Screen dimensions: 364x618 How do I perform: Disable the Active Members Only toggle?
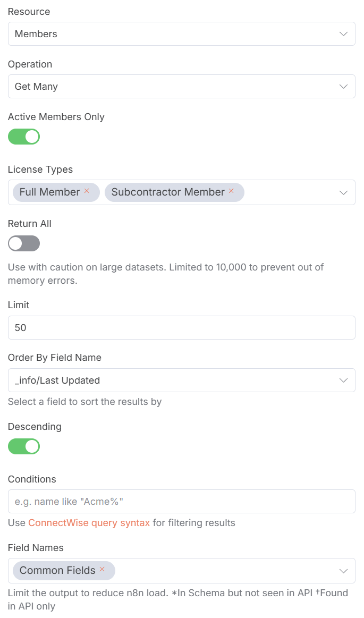(24, 137)
